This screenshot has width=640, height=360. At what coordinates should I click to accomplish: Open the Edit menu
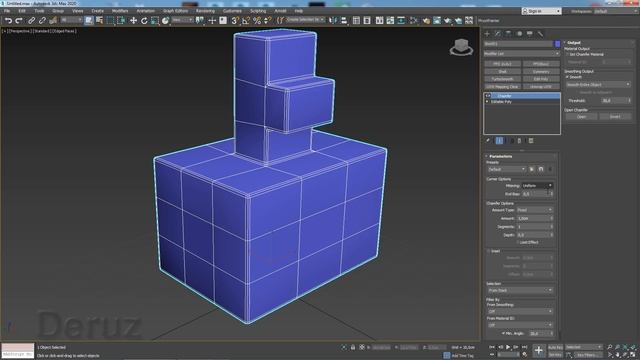22,11
